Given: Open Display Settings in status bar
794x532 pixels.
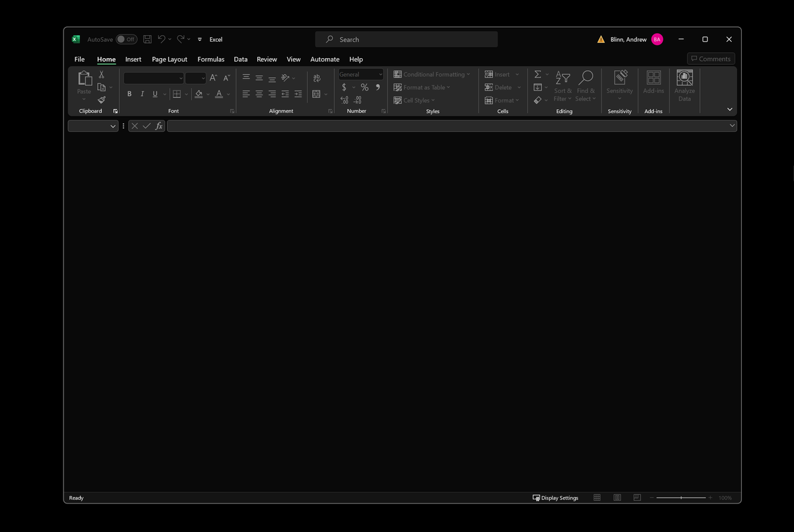Looking at the screenshot, I should [556, 498].
